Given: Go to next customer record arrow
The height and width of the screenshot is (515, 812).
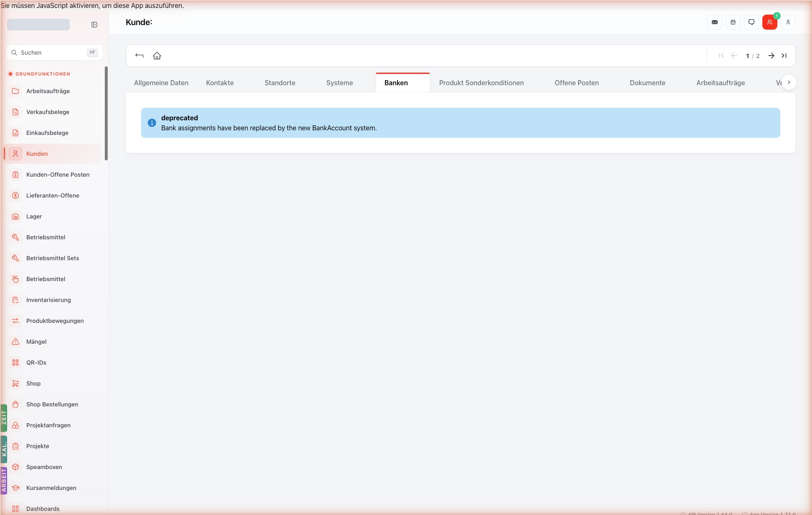Looking at the screenshot, I should pos(772,56).
